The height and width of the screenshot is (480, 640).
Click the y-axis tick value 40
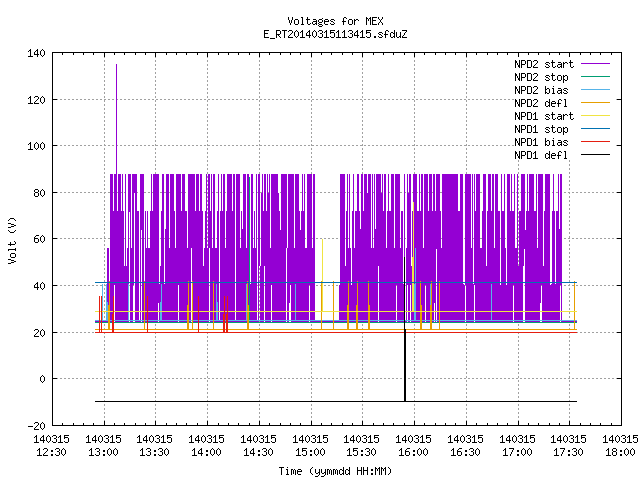click(39, 286)
